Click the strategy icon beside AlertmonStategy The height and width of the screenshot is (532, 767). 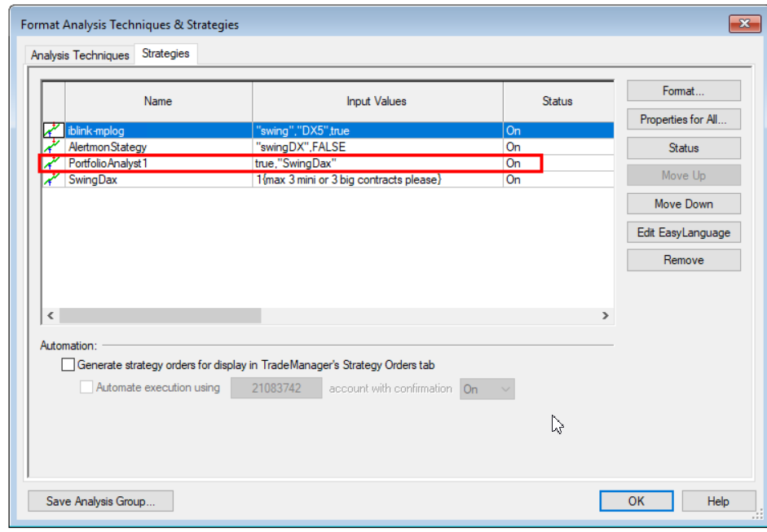coord(53,147)
